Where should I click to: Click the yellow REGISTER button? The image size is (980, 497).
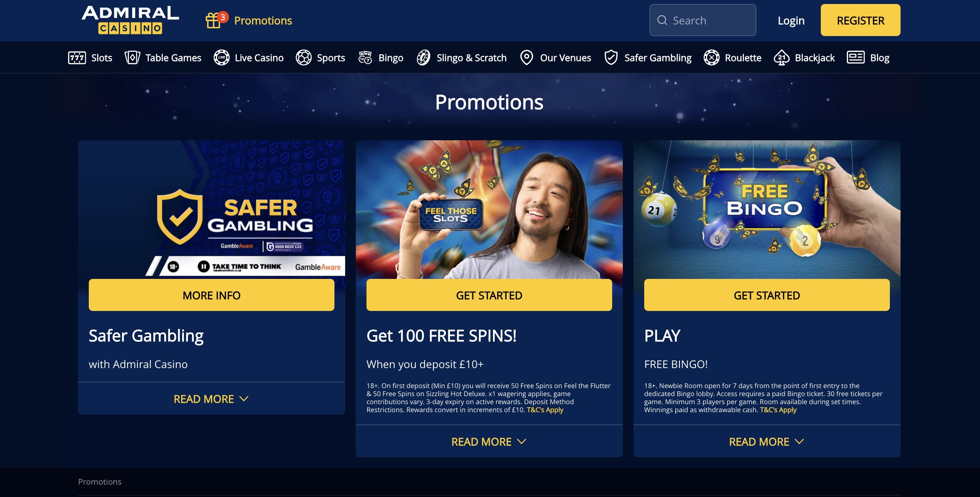coord(860,20)
